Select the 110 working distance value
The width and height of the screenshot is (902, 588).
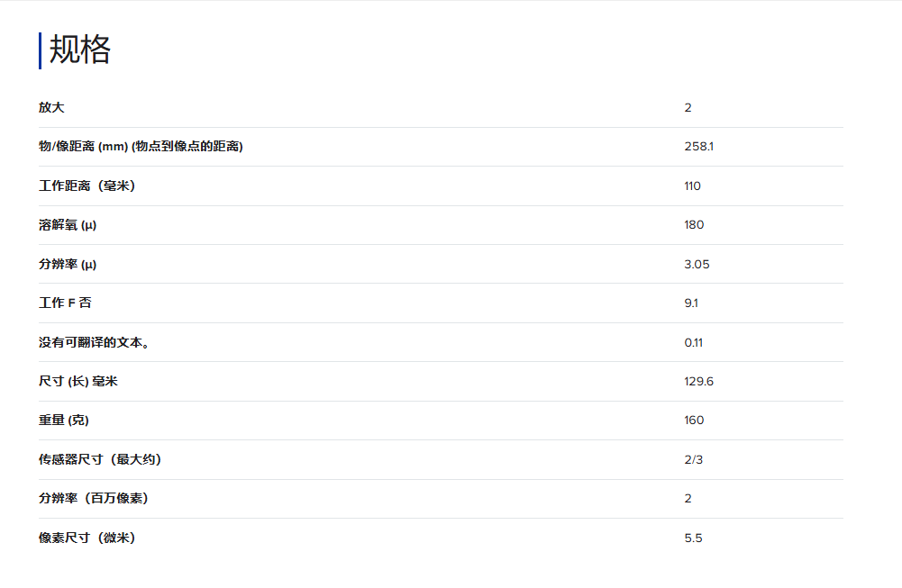tap(692, 186)
